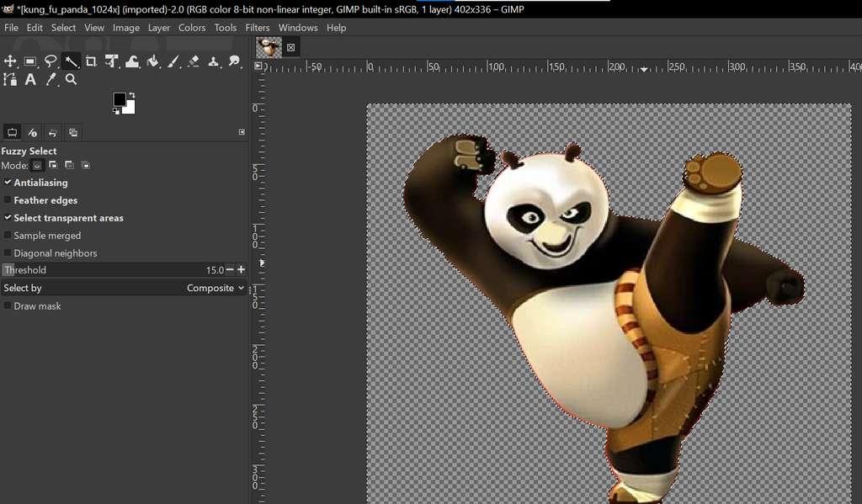Image resolution: width=862 pixels, height=504 pixels.
Task: Open the Colors menu
Action: click(x=192, y=28)
